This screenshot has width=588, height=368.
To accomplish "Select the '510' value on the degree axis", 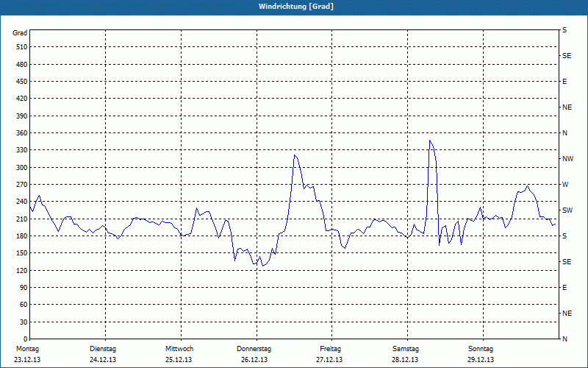I will click(22, 47).
